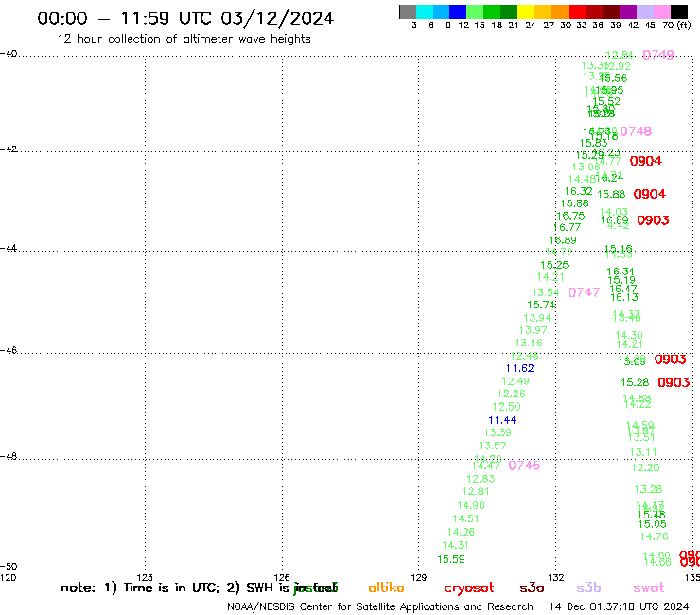Click the wave height value 13.11

(x=643, y=453)
